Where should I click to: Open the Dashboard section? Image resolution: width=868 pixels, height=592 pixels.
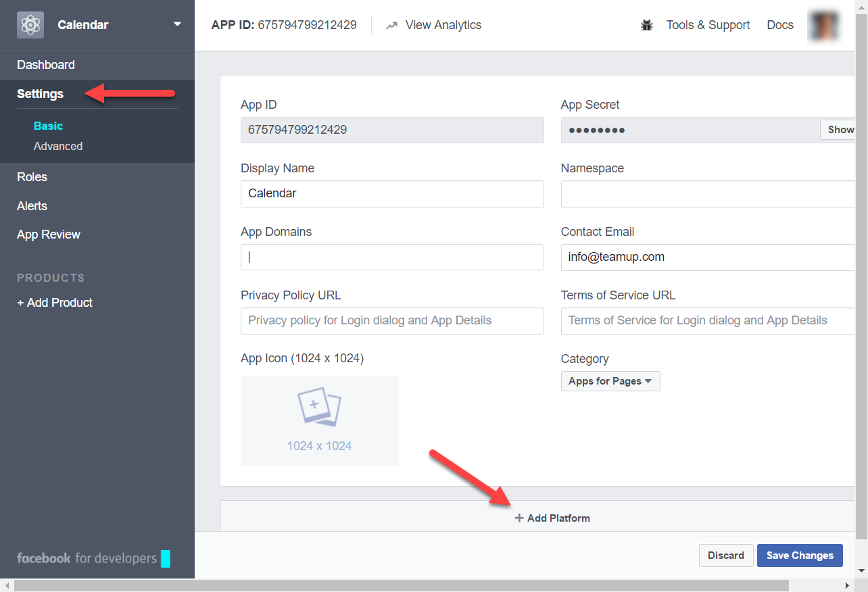tap(46, 65)
